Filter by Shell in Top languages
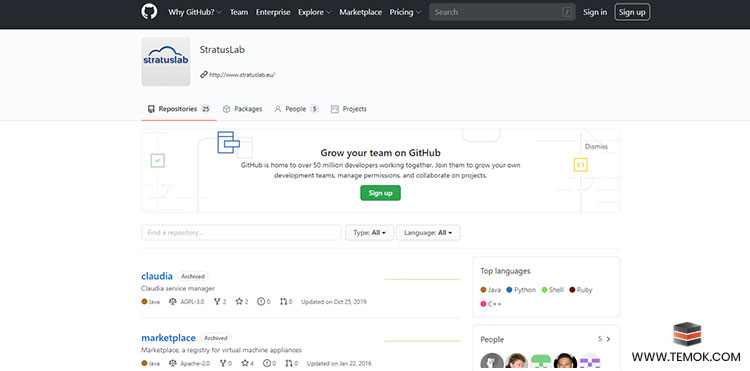 [x=552, y=290]
